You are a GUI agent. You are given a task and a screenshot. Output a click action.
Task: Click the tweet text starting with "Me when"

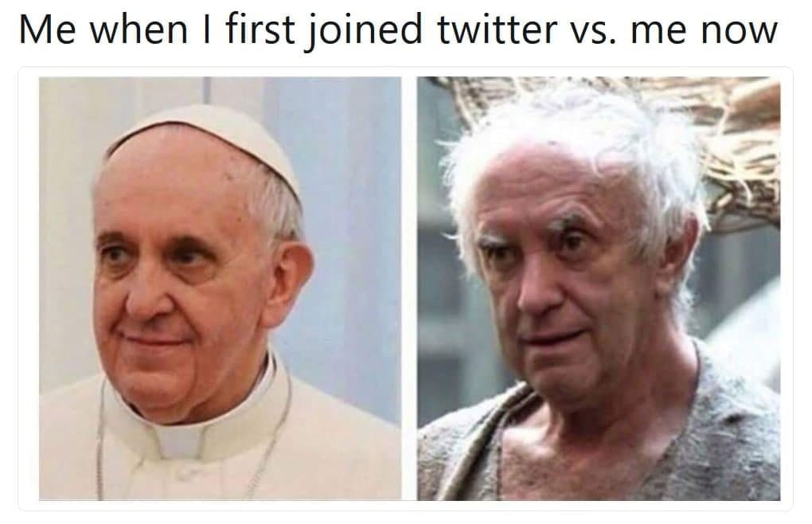tap(398, 30)
